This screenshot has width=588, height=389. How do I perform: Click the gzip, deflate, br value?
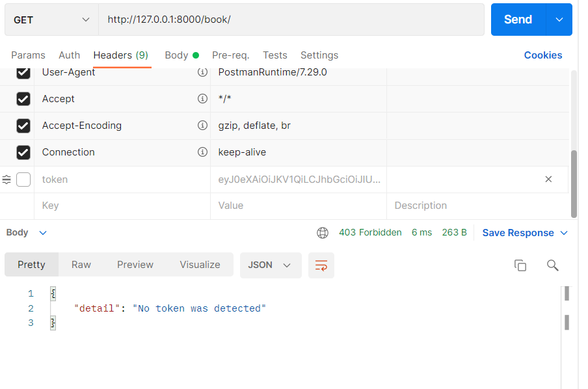(254, 126)
